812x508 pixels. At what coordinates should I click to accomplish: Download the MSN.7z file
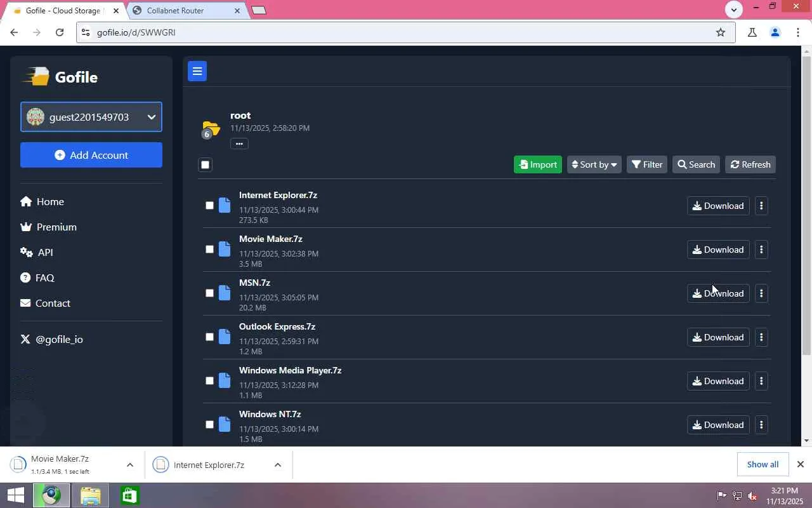[718, 293]
